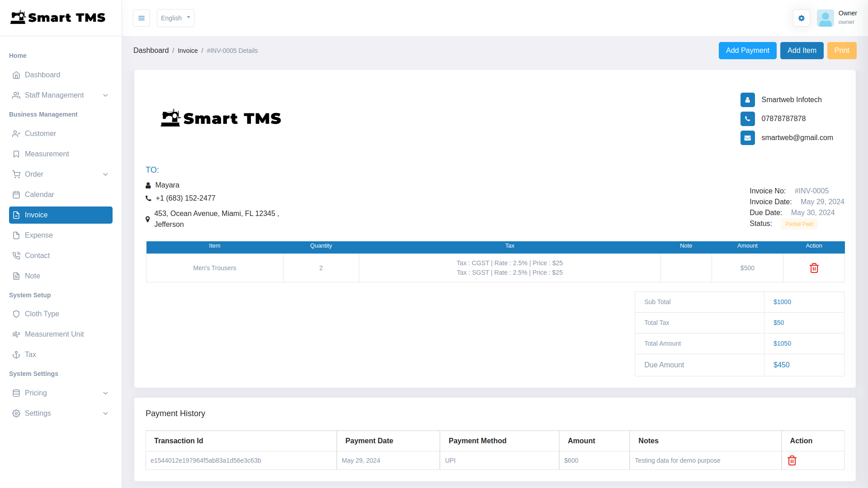Click the Add Payment button
The height and width of the screenshot is (488, 868).
747,50
